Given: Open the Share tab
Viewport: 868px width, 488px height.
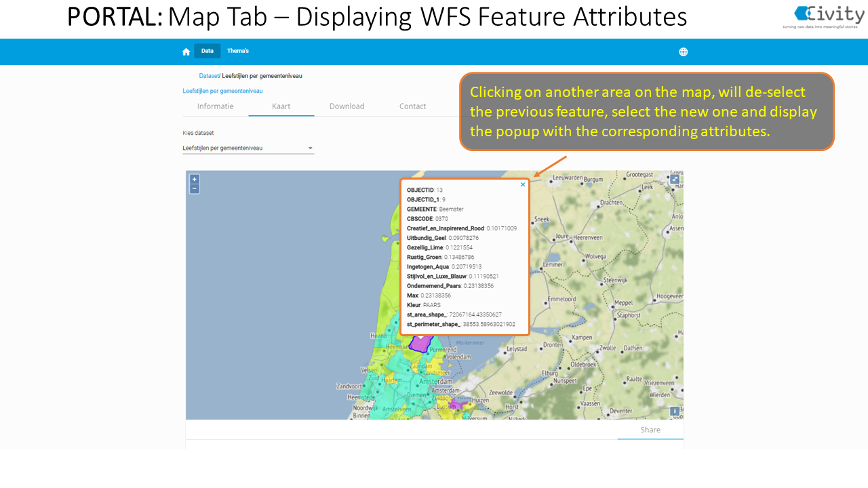Looking at the screenshot, I should click(x=650, y=430).
